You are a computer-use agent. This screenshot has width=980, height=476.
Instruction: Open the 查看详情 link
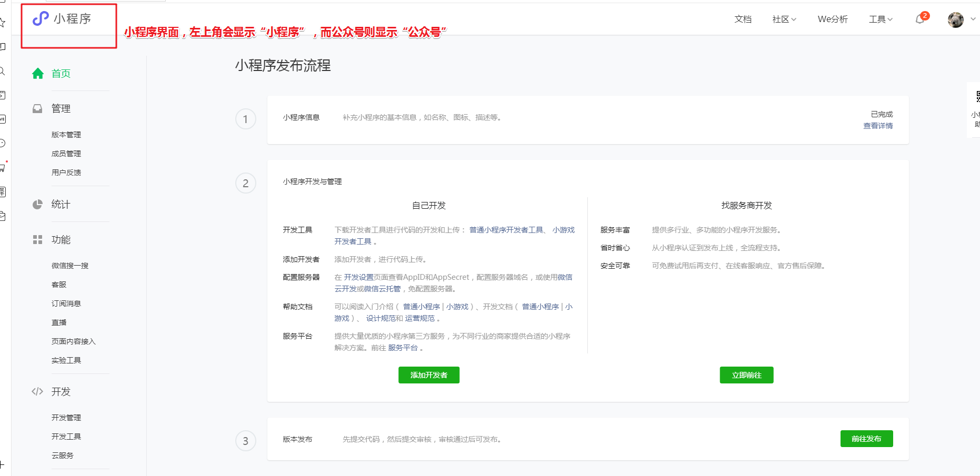(878, 126)
